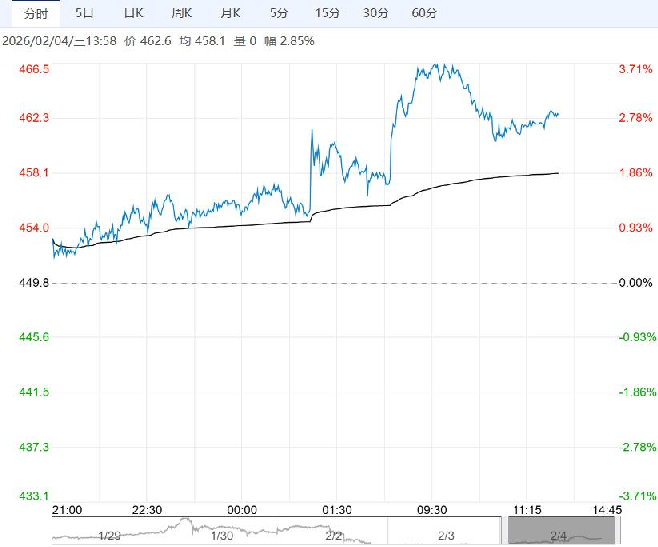Pick the 1/30 segment in the navigator
The image size is (658, 547).
tap(222, 534)
